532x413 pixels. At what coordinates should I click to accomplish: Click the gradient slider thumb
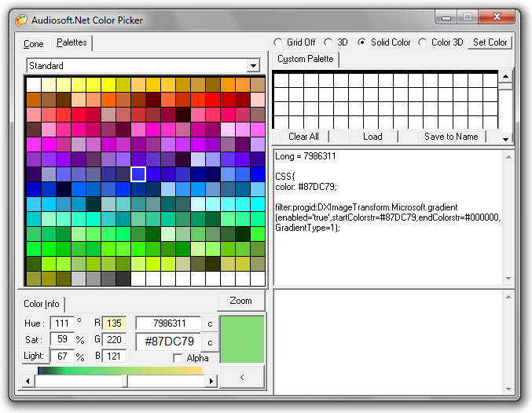[x=125, y=381]
